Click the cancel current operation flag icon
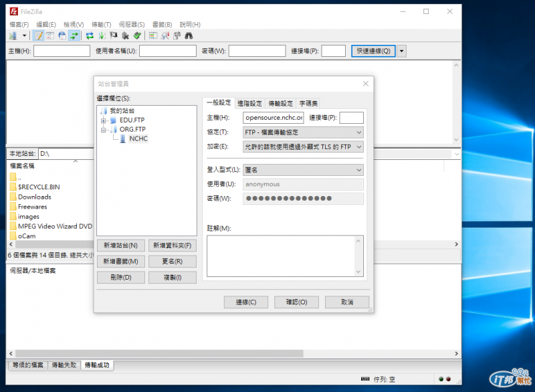535x392 pixels. click(x=114, y=36)
